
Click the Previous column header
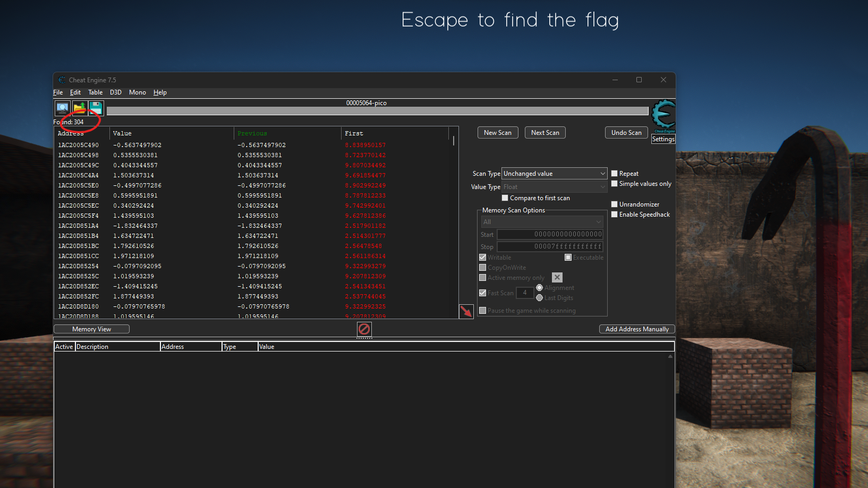tap(287, 133)
